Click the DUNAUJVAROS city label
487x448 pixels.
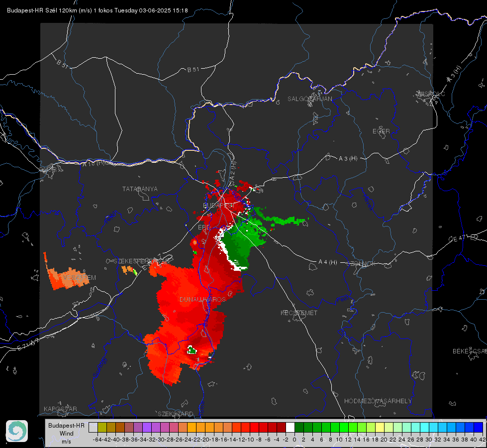point(202,299)
